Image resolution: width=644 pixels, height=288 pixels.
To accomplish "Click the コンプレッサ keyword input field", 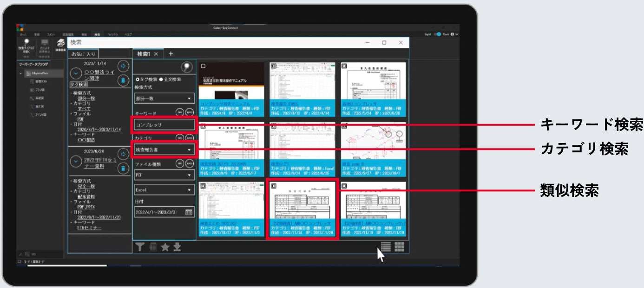I will click(x=164, y=124).
